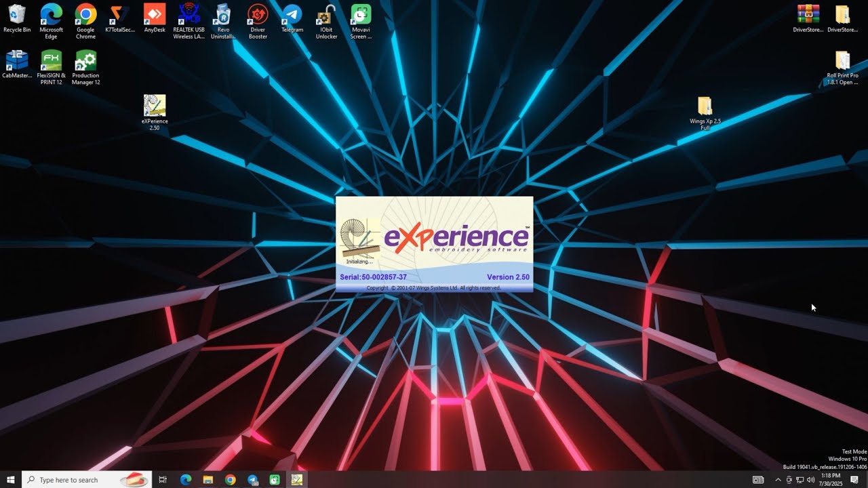
Task: Click the Initializing... status text
Action: coord(359,262)
